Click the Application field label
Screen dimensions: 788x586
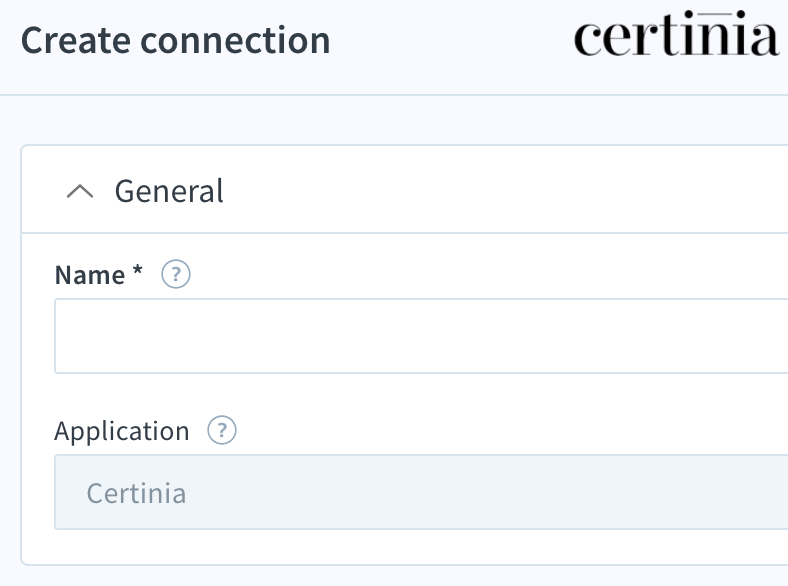pos(122,432)
